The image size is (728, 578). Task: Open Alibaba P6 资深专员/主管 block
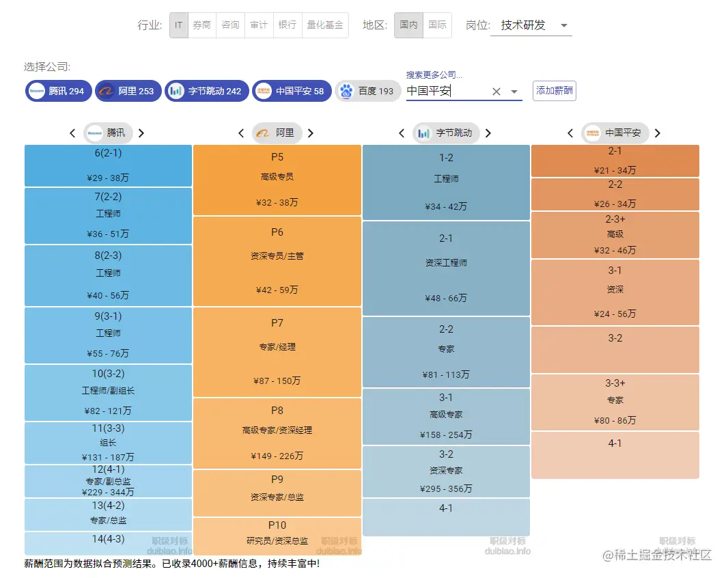point(277,261)
